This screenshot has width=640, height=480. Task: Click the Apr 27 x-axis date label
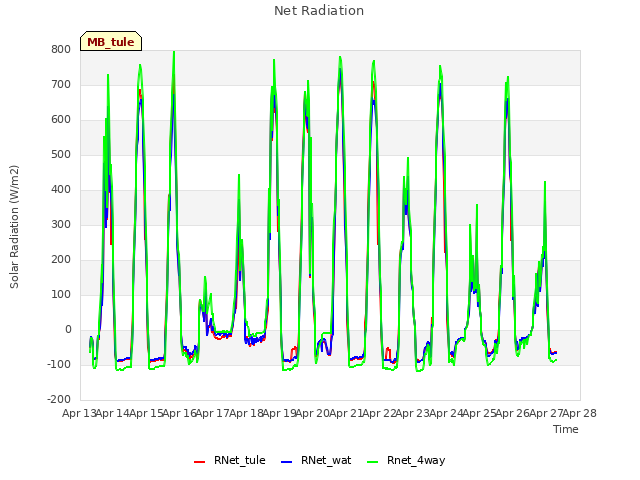tap(546, 413)
